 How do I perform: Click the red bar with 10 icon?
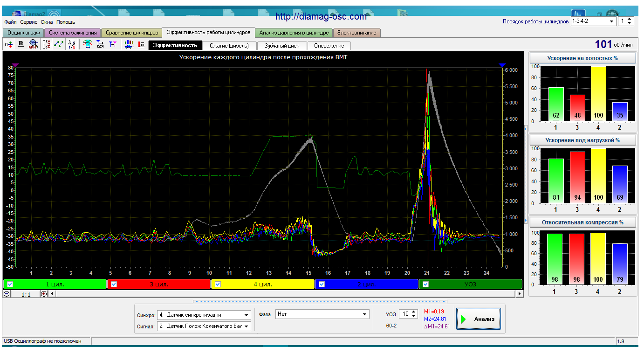pyautogui.click(x=141, y=44)
